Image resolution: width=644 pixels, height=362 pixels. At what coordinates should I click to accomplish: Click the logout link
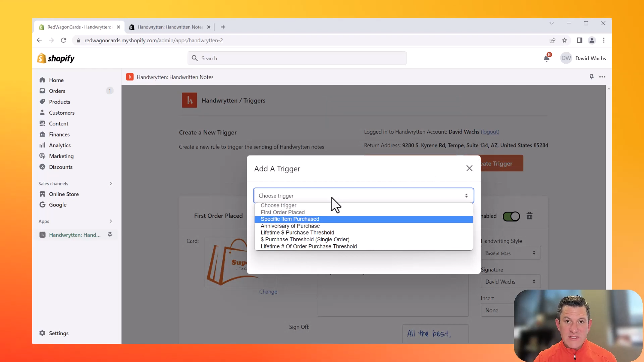click(x=490, y=132)
